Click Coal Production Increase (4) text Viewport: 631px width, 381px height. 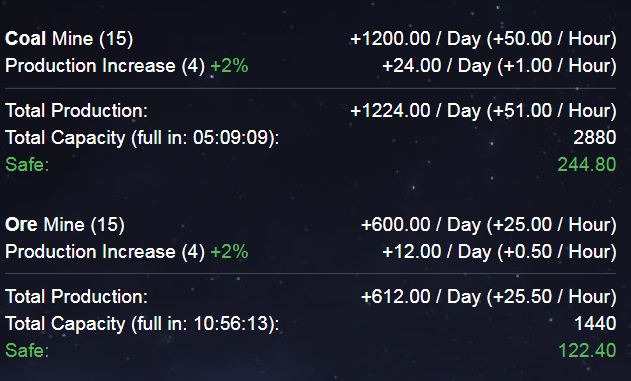105,66
